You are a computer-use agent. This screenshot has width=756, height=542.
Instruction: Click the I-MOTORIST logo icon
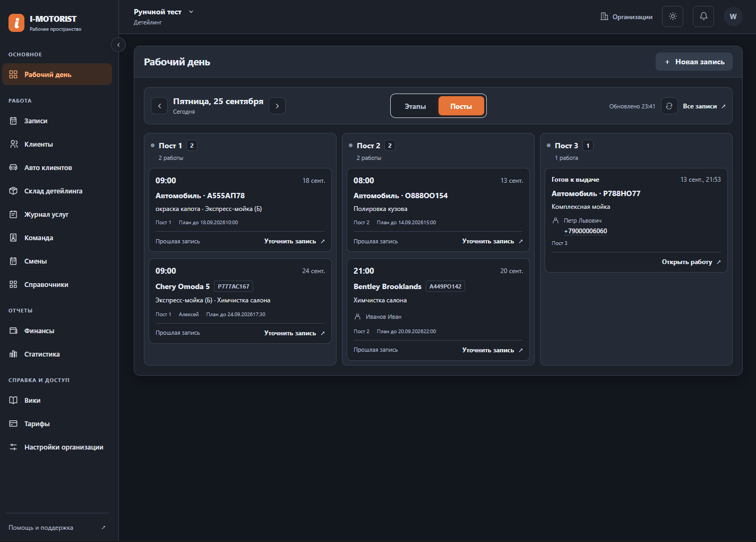pyautogui.click(x=16, y=23)
